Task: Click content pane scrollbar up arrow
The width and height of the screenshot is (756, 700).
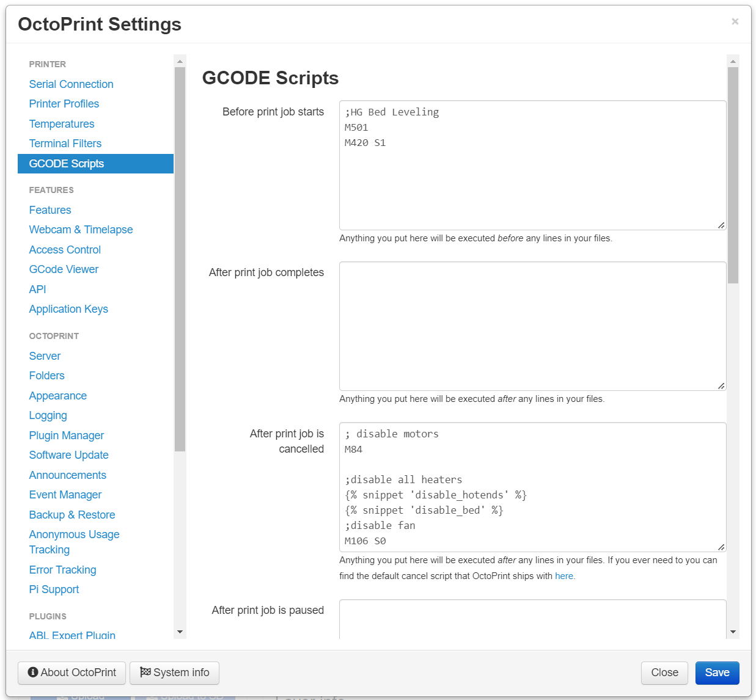Action: tap(733, 61)
